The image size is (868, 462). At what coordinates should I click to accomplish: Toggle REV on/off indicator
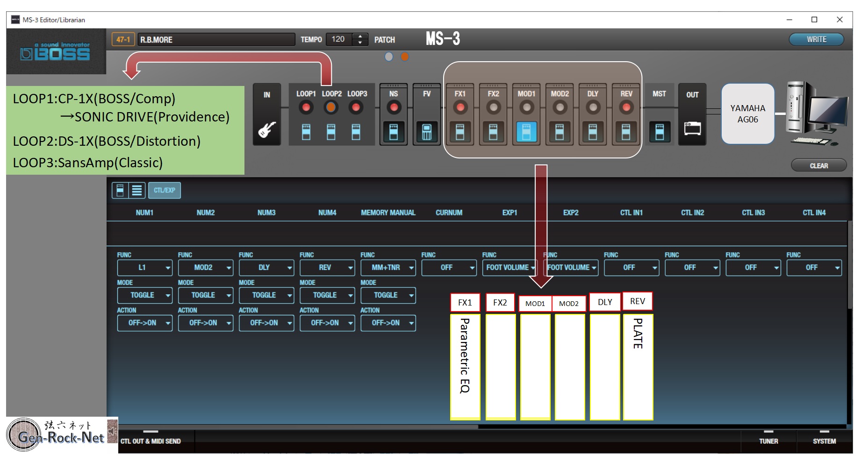click(626, 108)
